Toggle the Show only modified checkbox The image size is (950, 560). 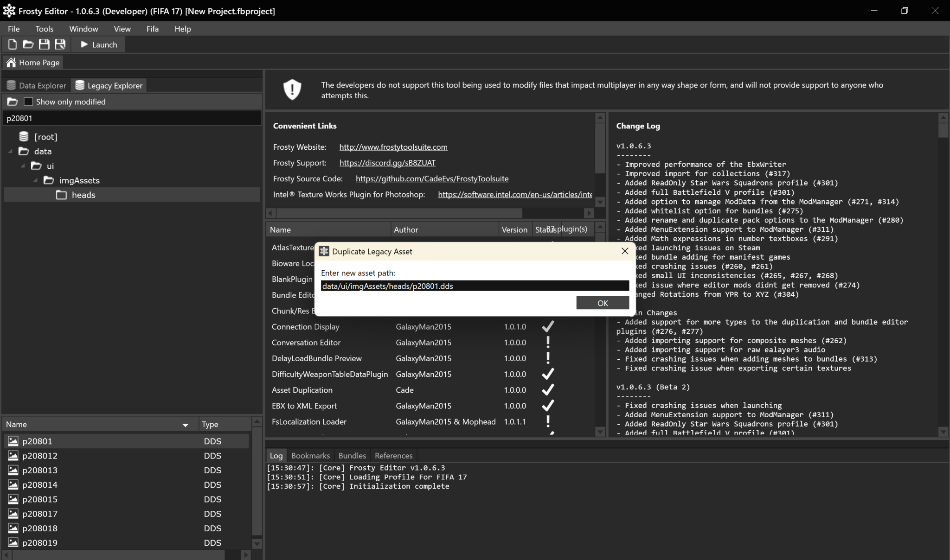pos(28,102)
